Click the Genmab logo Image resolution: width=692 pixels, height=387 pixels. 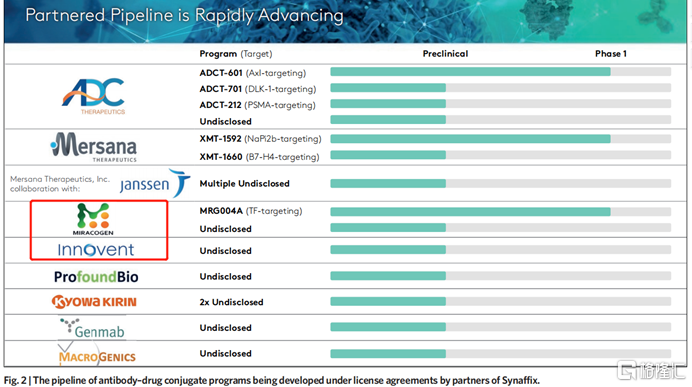tap(92, 329)
